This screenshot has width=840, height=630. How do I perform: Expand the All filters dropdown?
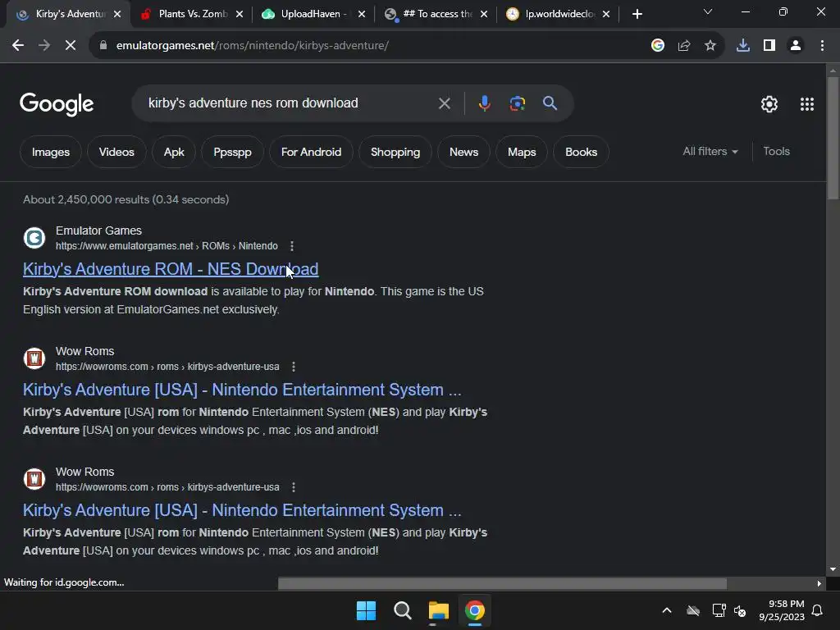pyautogui.click(x=710, y=152)
